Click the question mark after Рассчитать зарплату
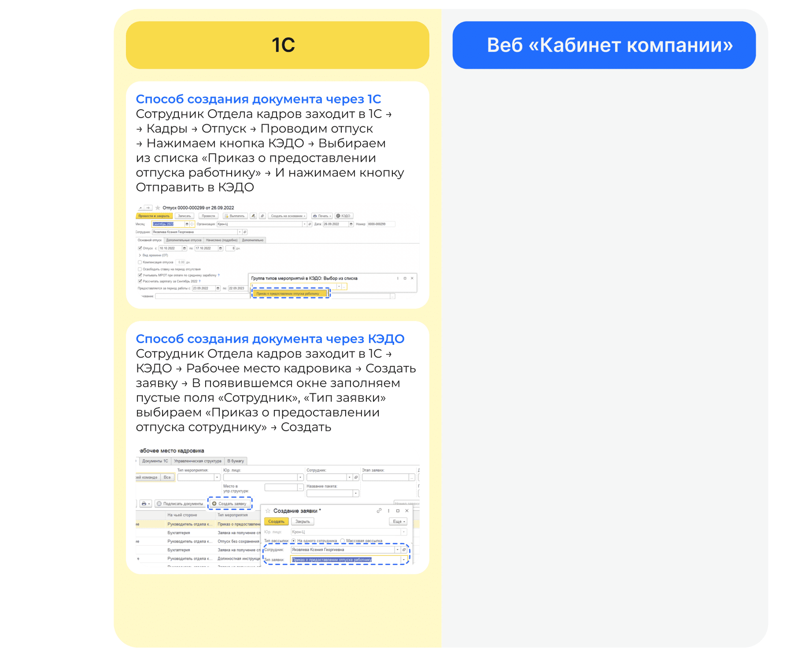The width and height of the screenshot is (805, 672). click(199, 281)
